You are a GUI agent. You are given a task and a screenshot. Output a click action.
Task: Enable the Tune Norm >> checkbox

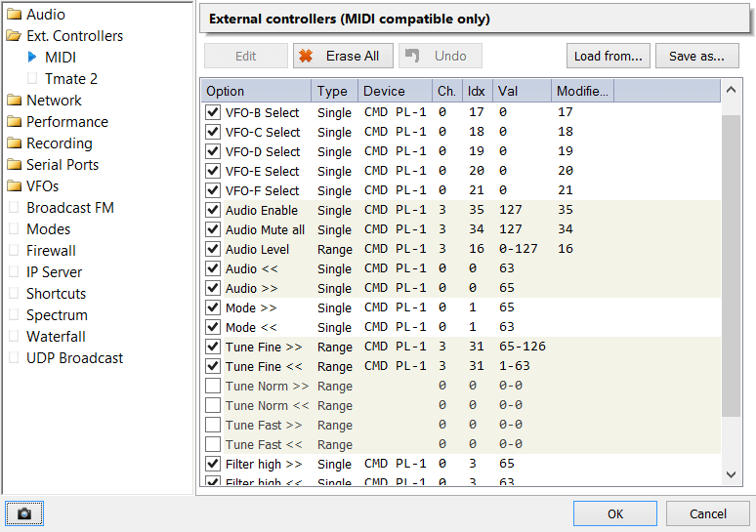click(x=213, y=386)
